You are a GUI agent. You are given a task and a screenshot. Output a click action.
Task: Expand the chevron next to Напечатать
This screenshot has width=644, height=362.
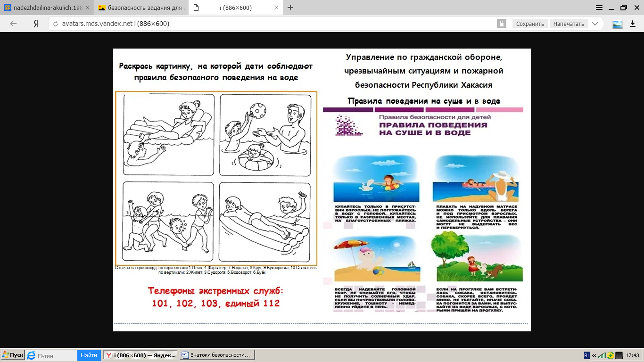[x=595, y=24]
